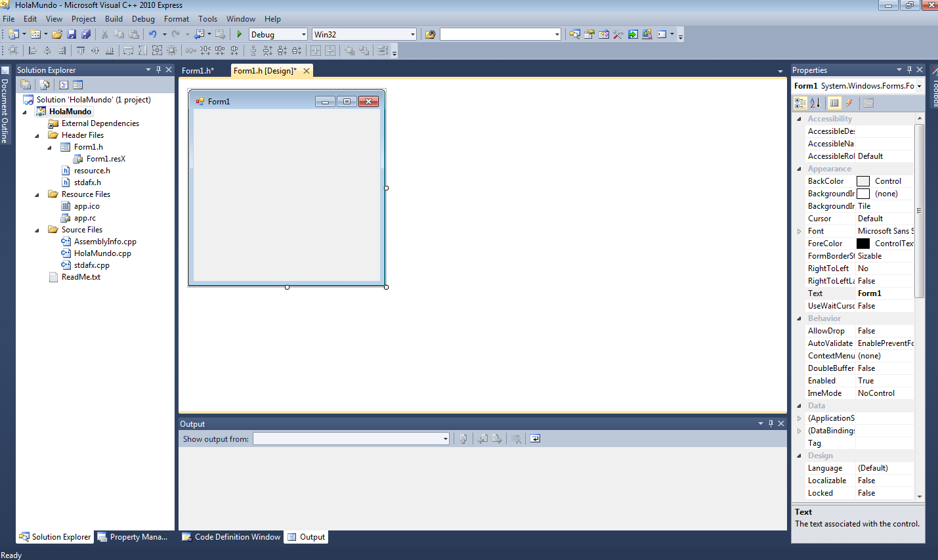
Task: Collapse the Resource Files folder
Action: click(37, 194)
